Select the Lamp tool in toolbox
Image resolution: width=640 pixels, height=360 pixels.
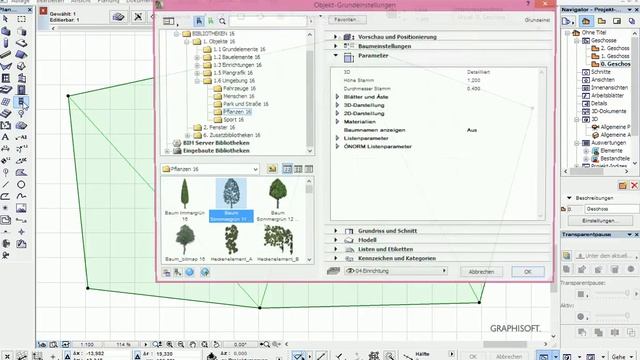tap(21, 114)
